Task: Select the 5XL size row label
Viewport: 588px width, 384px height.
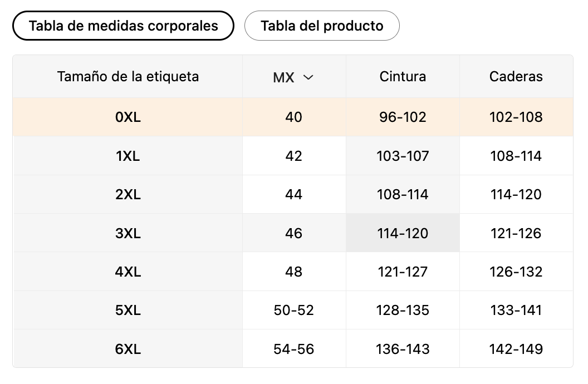Action: (x=128, y=310)
